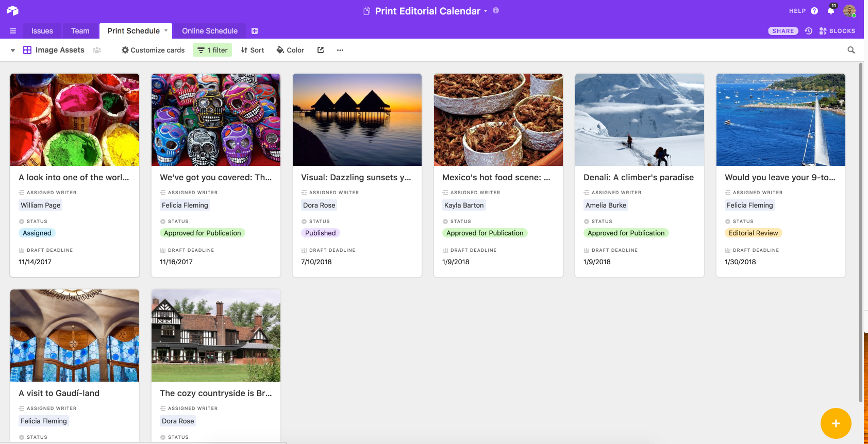Open the help question mark icon
Image resolution: width=868 pixels, height=444 pixels.
click(x=814, y=11)
